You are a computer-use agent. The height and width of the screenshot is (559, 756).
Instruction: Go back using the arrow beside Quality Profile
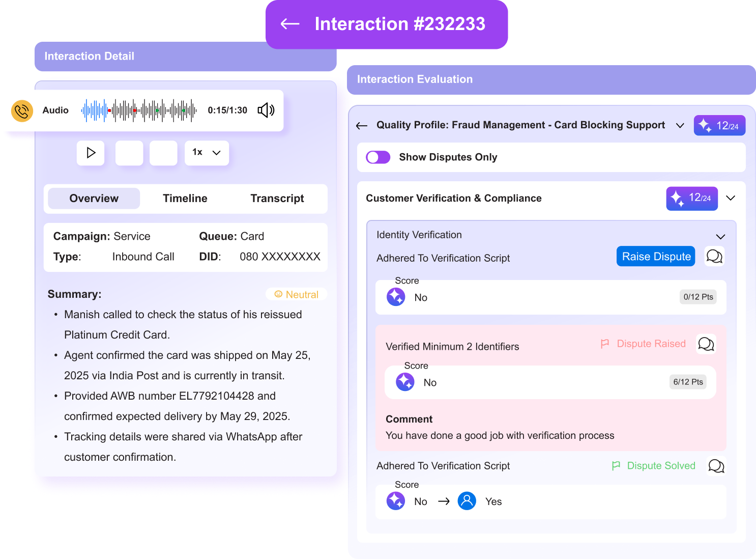362,126
